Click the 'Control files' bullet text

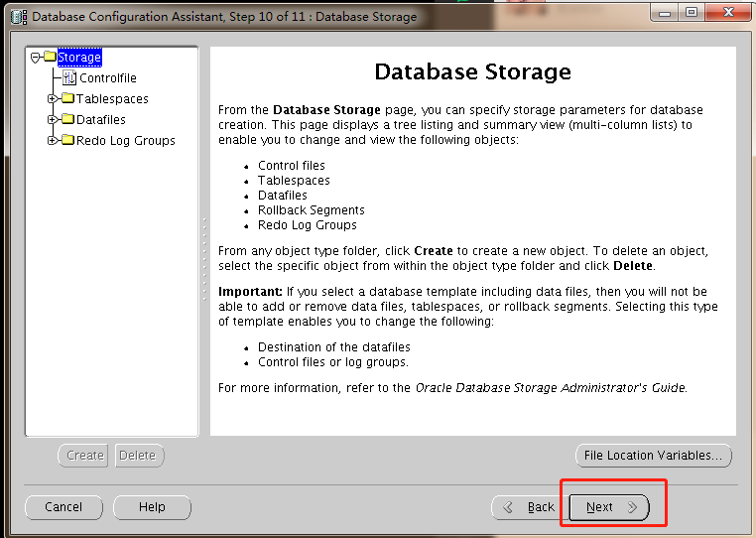292,166
